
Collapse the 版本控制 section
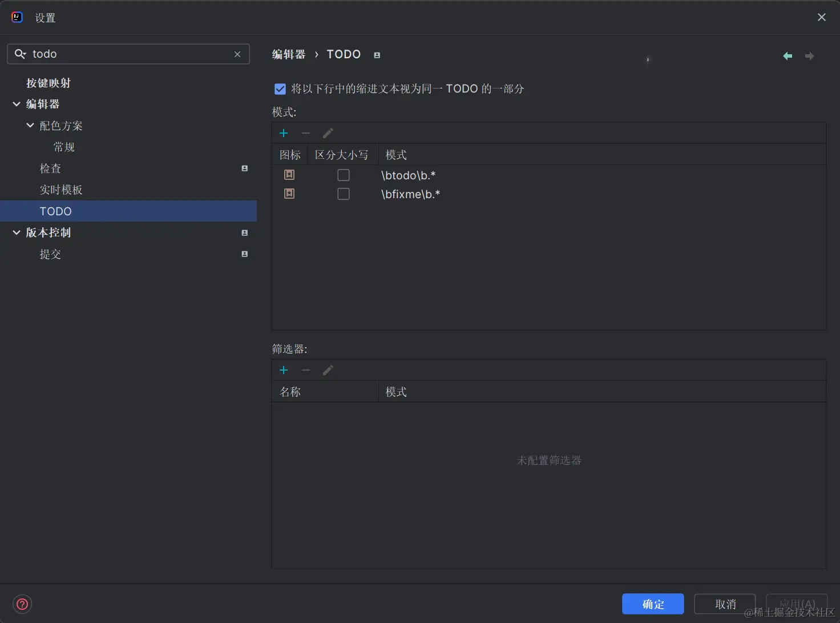[16, 232]
